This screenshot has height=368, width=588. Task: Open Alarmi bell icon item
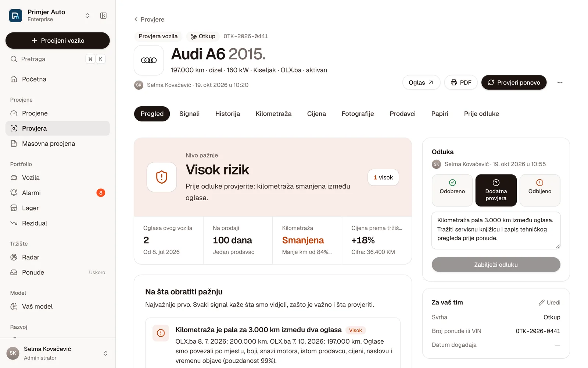14,193
